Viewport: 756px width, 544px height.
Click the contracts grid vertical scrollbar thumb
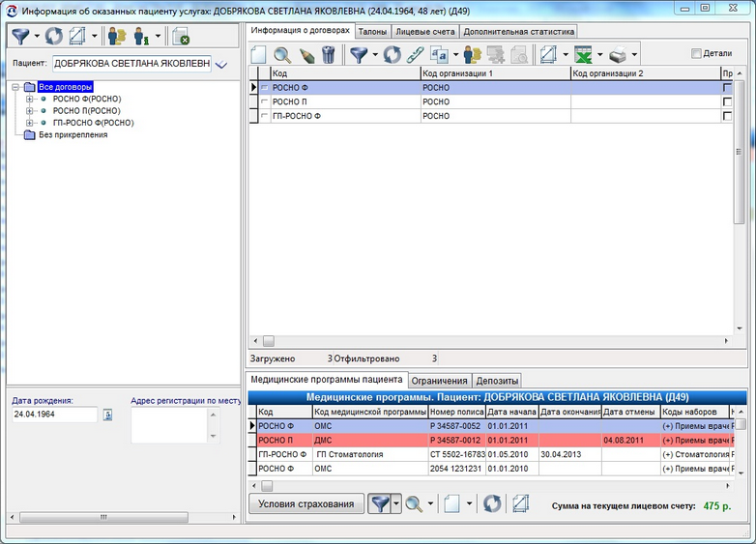click(740, 151)
